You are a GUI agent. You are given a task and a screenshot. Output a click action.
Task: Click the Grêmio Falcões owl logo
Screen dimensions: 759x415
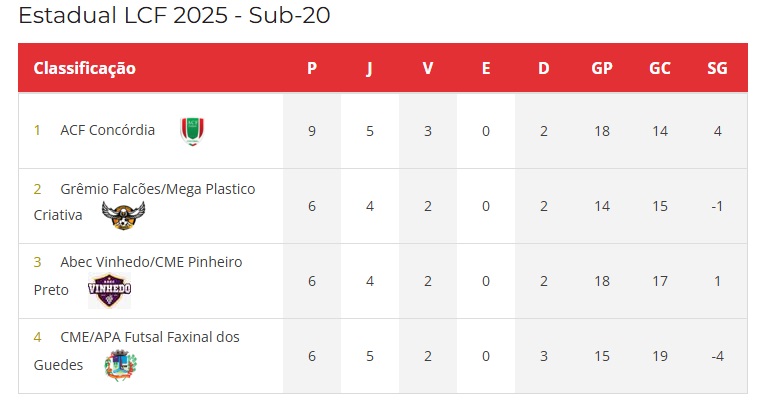point(123,215)
